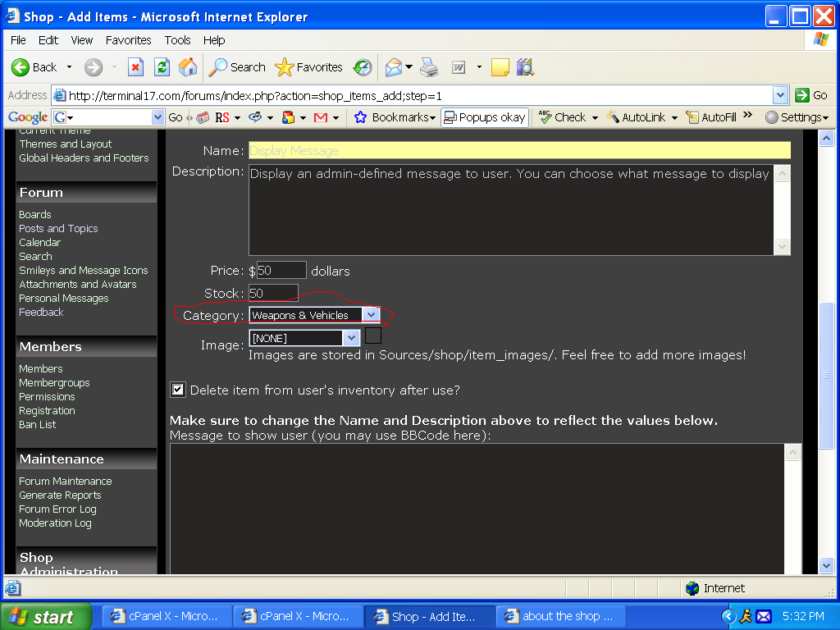Open the History toolbar icon

pyautogui.click(x=363, y=67)
